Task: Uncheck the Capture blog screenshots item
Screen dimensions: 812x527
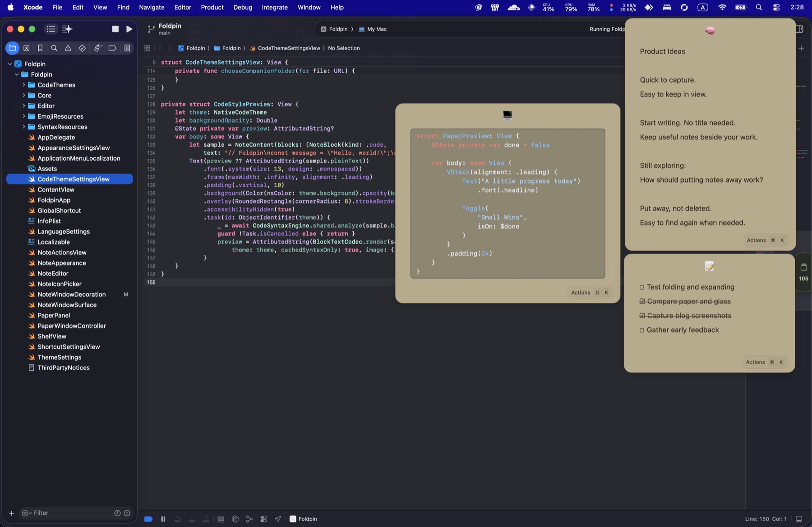Action: click(x=642, y=316)
